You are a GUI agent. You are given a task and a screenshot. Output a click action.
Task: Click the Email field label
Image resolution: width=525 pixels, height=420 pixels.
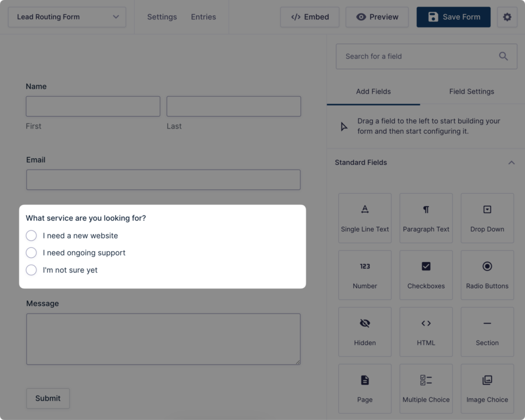pyautogui.click(x=36, y=160)
